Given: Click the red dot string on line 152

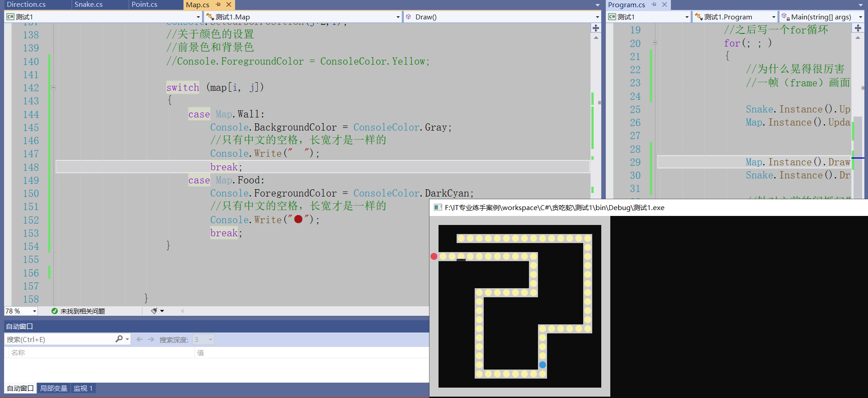Looking at the screenshot, I should tap(298, 220).
